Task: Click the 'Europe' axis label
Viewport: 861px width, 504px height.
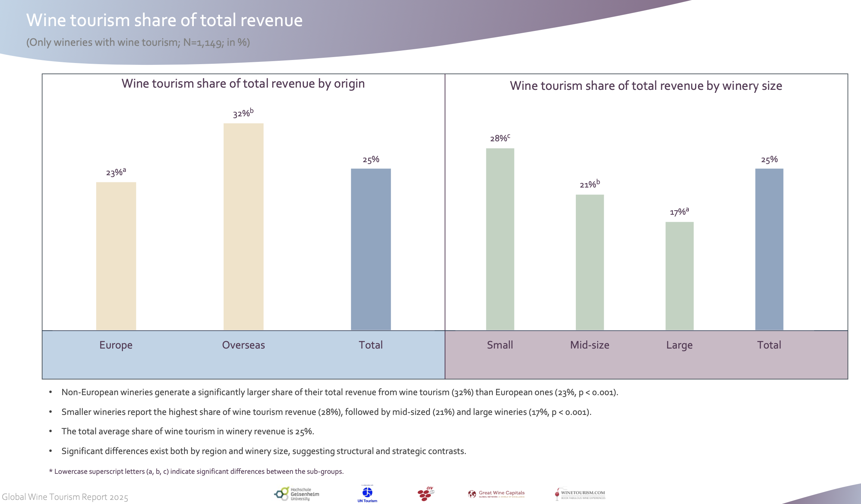Action: [x=116, y=345]
